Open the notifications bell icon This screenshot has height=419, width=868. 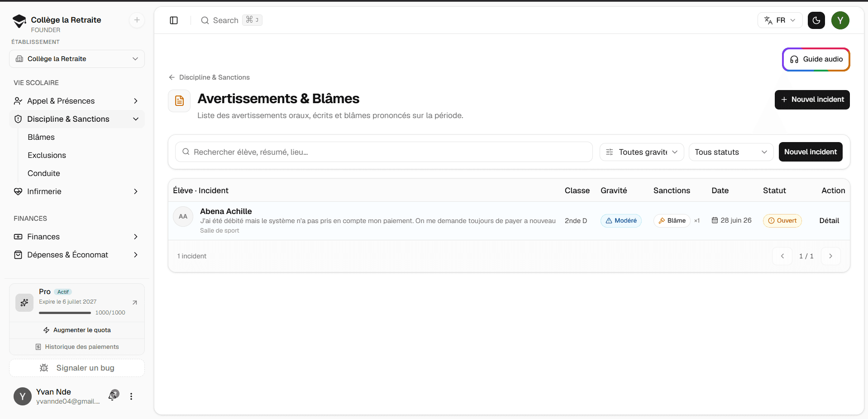pyautogui.click(x=113, y=396)
